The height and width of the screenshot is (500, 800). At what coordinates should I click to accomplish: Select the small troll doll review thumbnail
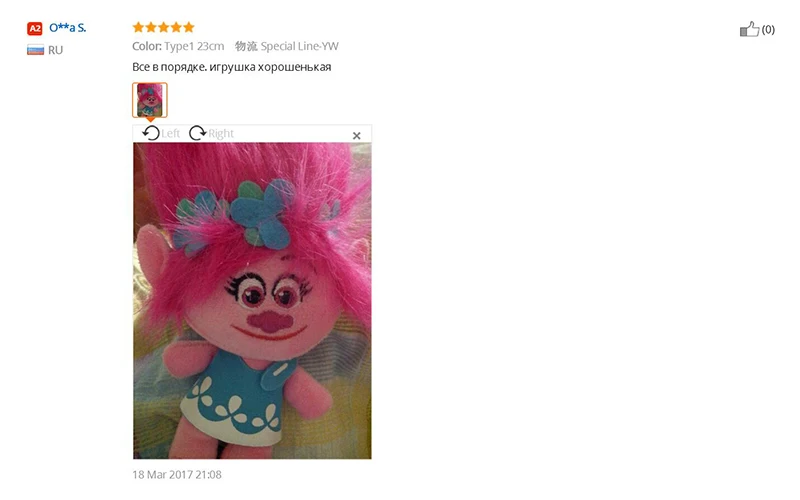click(x=149, y=100)
